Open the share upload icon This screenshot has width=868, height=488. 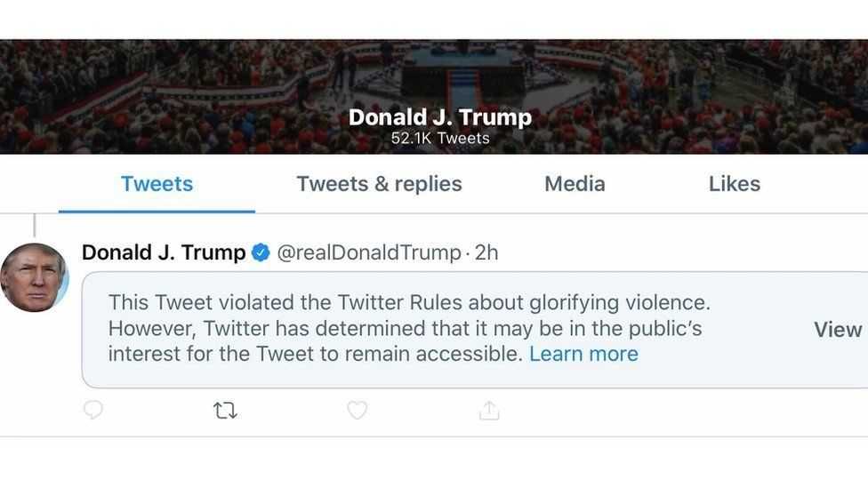[x=489, y=410]
